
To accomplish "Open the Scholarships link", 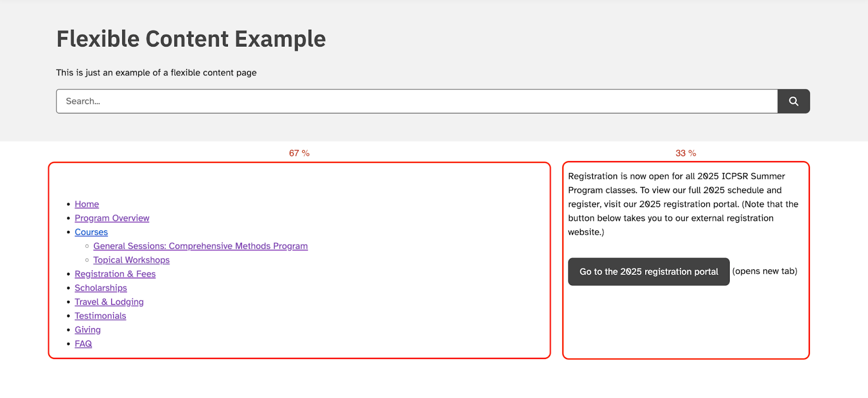I will click(x=101, y=288).
